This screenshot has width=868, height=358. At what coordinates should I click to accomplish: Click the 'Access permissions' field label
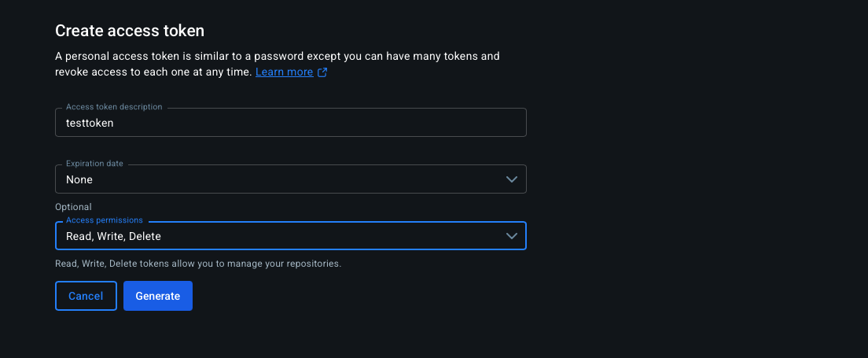click(x=105, y=220)
